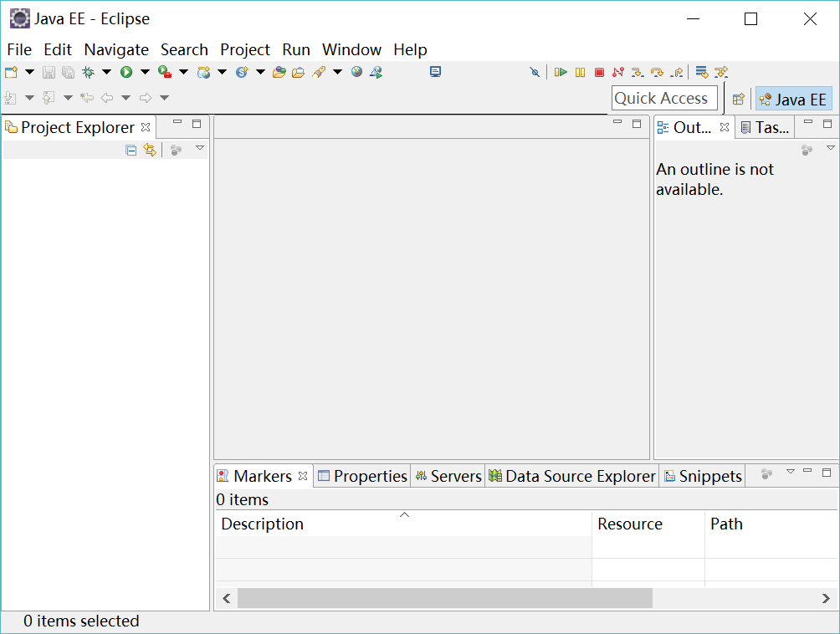This screenshot has width=840, height=634.
Task: Switch to the Data Source Explorer tab
Action: 572,475
